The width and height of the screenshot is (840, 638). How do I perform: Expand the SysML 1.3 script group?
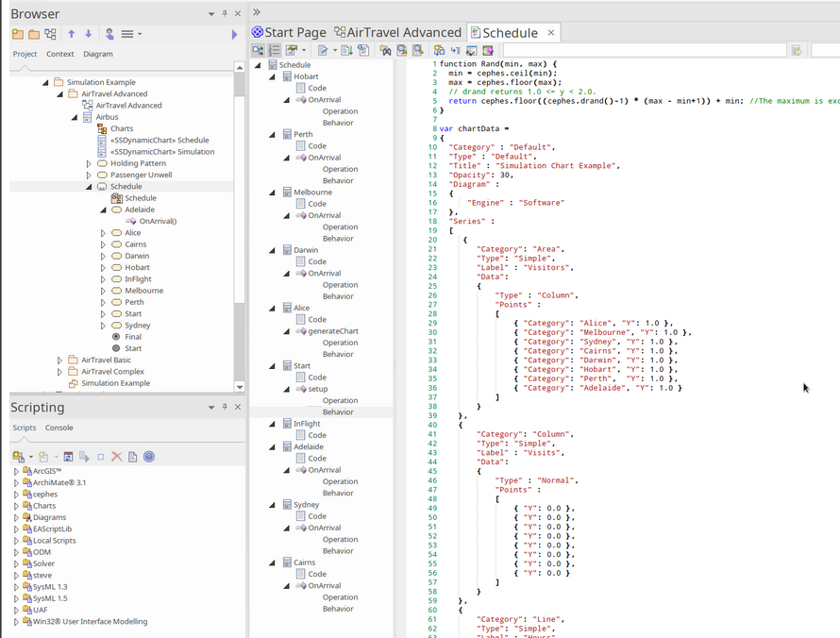16,587
